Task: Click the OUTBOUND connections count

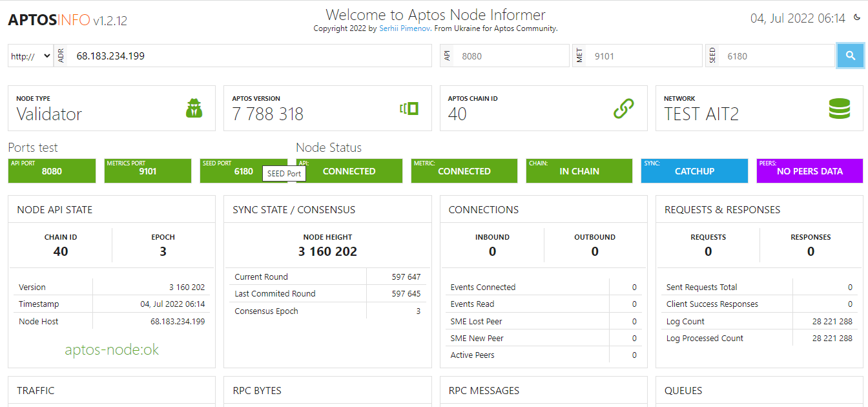Action: [595, 251]
